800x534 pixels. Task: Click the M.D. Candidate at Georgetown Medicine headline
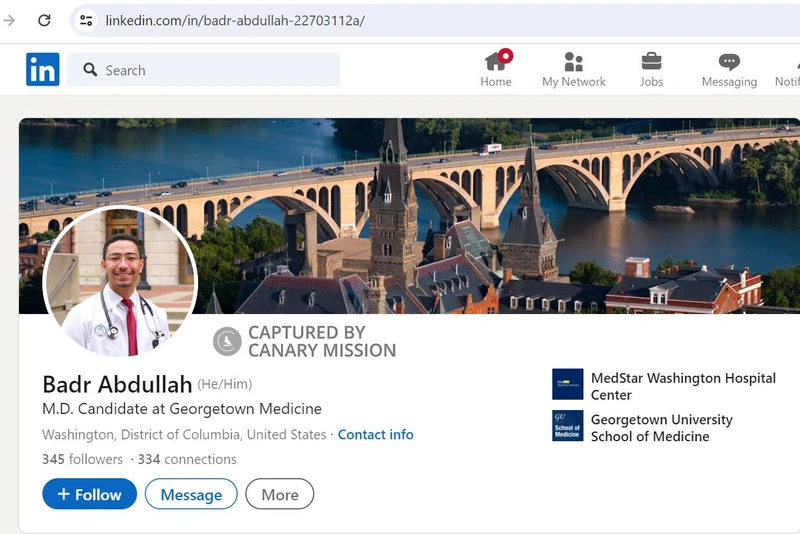(182, 409)
